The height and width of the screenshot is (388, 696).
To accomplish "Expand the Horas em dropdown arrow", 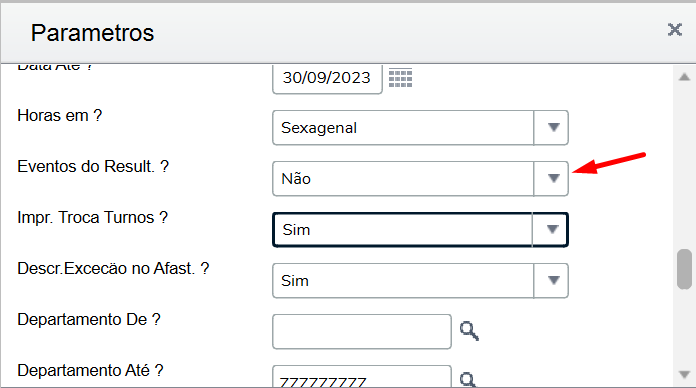I will [551, 128].
